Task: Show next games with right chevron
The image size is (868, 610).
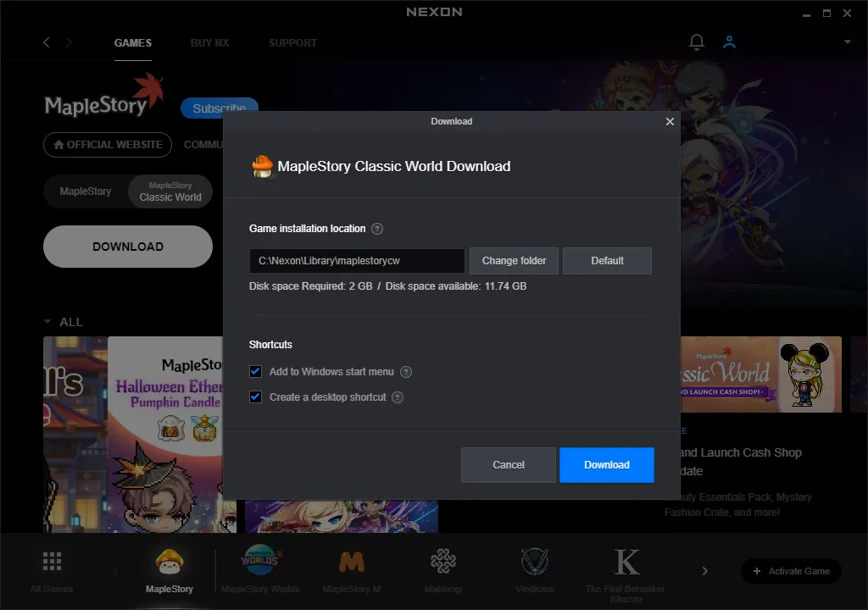Action: 704,571
